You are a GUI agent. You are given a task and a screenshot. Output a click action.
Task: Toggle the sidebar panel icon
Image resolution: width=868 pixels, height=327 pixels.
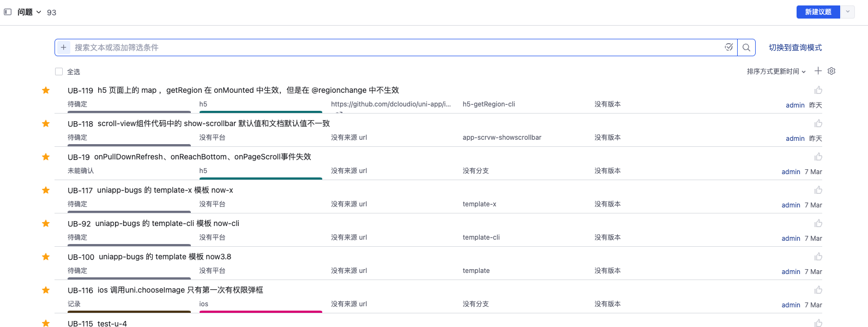click(x=8, y=12)
